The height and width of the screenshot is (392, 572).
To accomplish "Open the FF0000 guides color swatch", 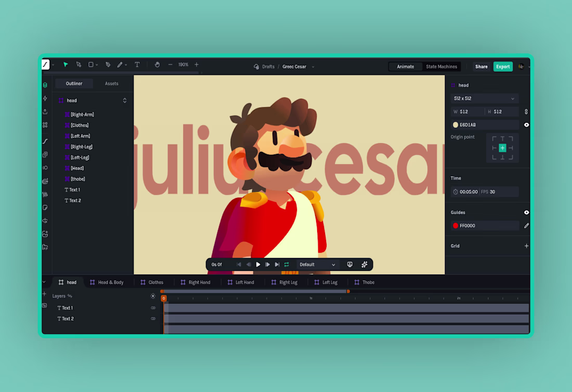I will 456,226.
